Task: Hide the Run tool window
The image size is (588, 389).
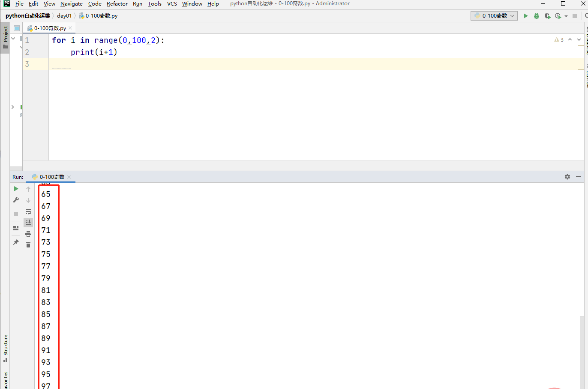Action: [579, 177]
